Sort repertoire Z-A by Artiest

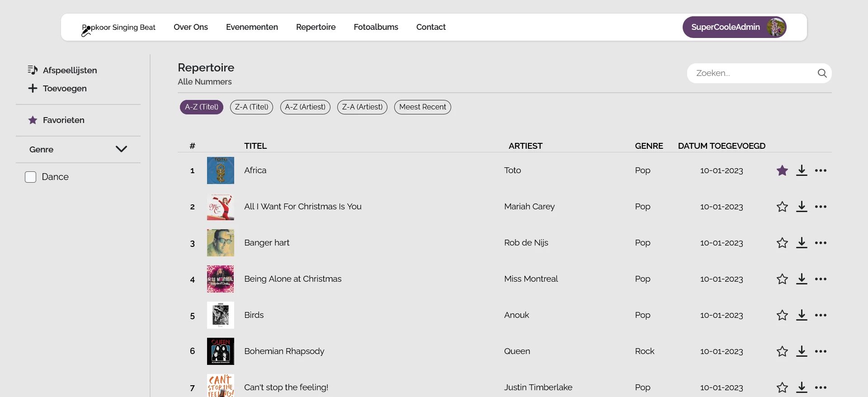click(x=362, y=107)
